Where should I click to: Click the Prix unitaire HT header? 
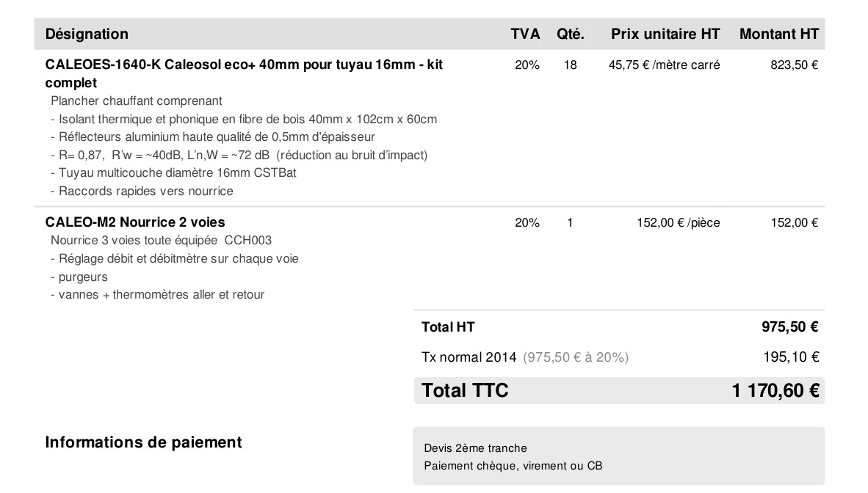[x=655, y=34]
